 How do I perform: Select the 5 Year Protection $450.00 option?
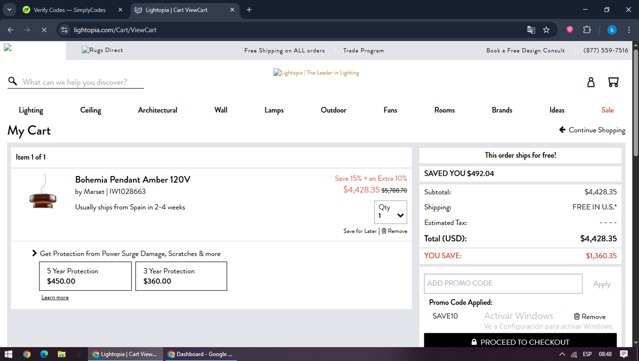(85, 276)
